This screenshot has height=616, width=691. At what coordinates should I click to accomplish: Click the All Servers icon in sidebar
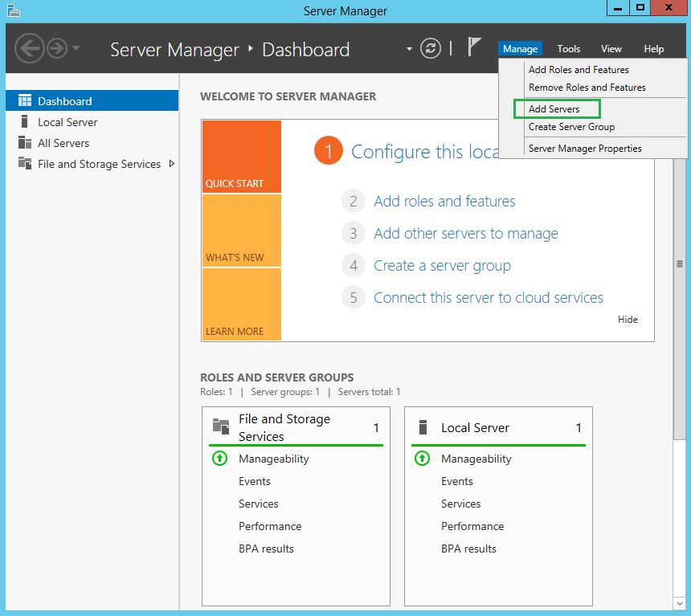[24, 143]
